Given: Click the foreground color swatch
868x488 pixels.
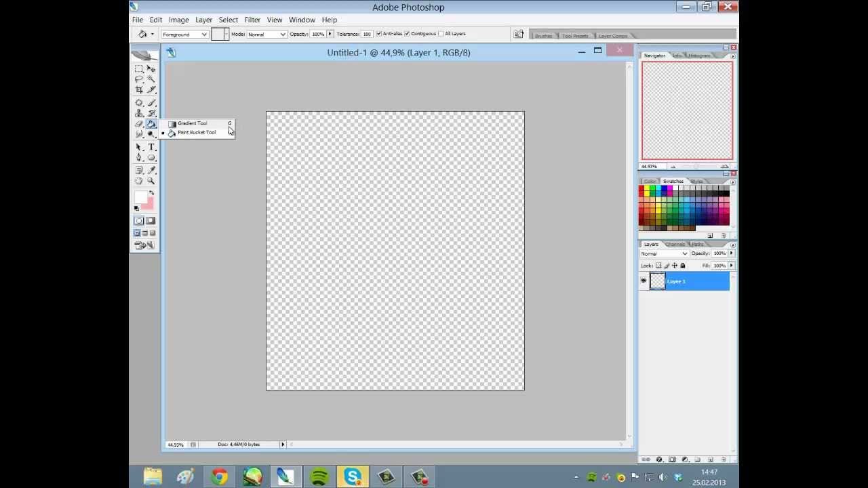Looking at the screenshot, I should [x=140, y=197].
